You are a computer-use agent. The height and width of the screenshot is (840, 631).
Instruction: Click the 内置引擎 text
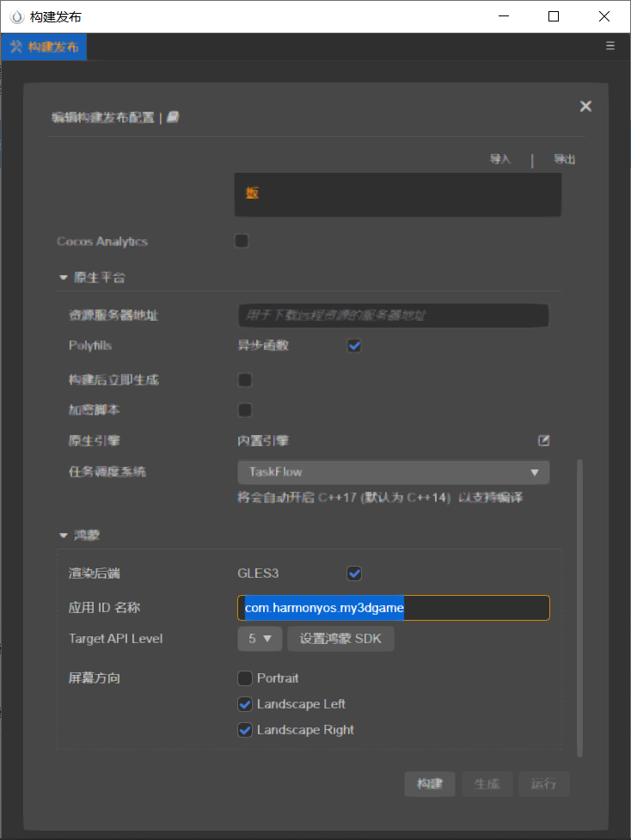point(263,441)
